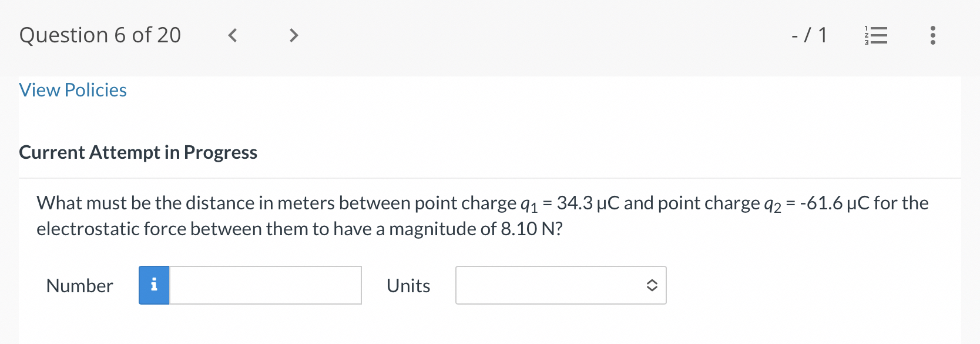The image size is (980, 344).
Task: Open the numbered question list icon
Action: [x=875, y=35]
